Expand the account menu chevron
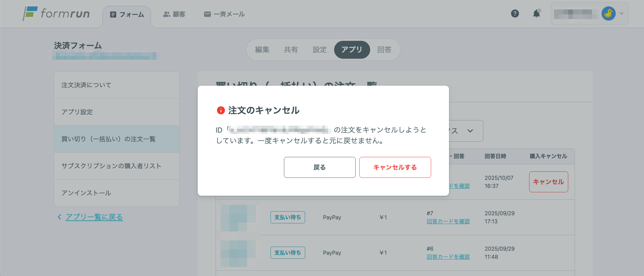The width and height of the screenshot is (644, 276). tap(621, 14)
